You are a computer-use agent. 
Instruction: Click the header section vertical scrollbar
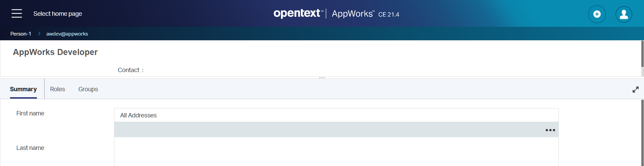tap(642, 54)
